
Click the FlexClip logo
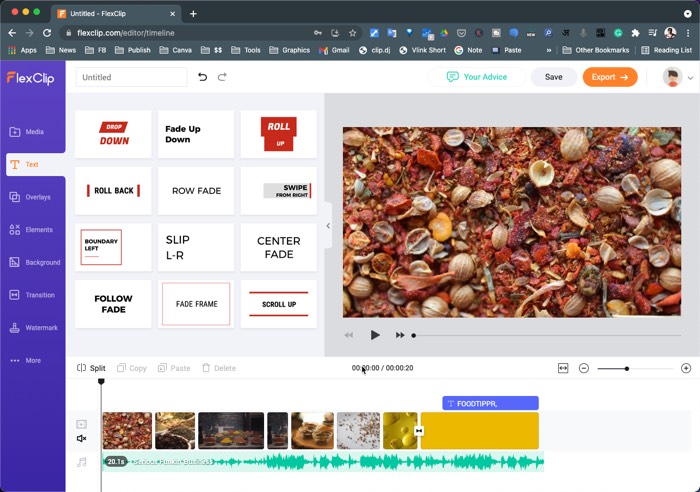pos(30,78)
